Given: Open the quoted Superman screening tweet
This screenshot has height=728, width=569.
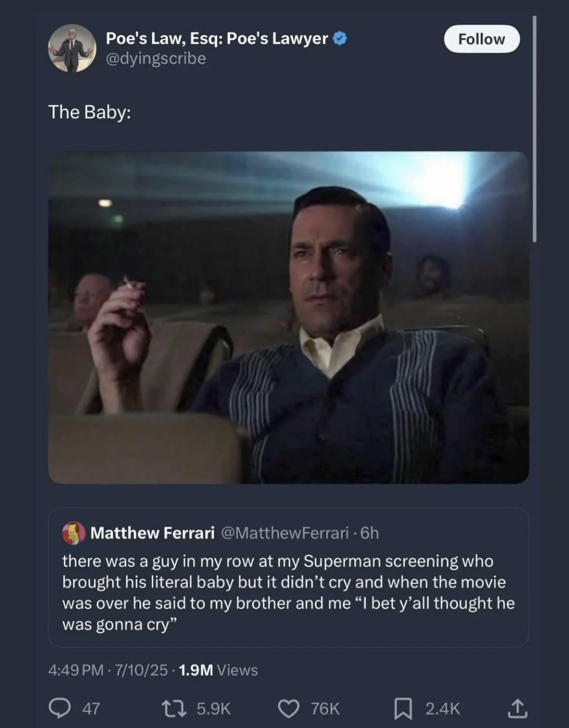Looking at the screenshot, I should [289, 593].
